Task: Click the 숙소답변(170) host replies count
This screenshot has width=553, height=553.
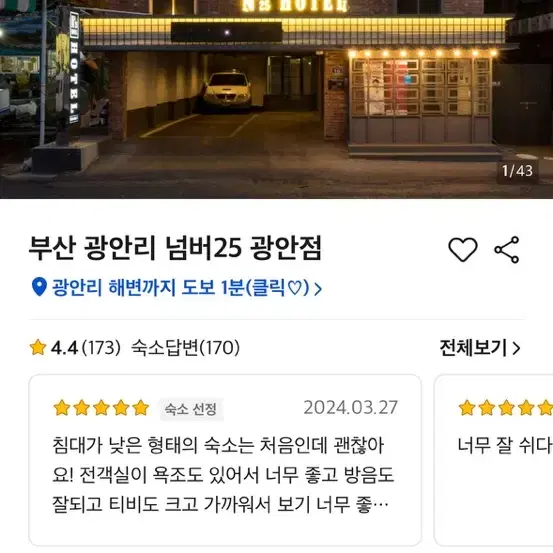Action: (186, 348)
